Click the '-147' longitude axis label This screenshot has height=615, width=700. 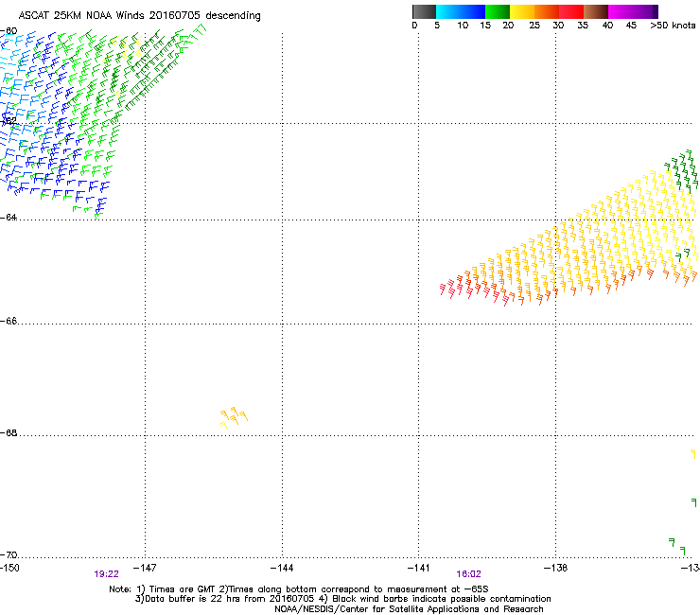[x=145, y=568]
